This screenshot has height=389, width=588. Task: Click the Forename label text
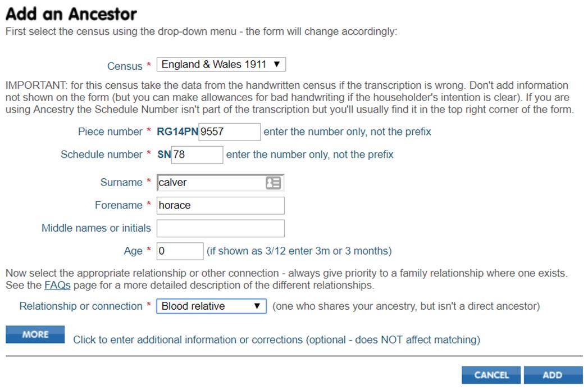[118, 205]
